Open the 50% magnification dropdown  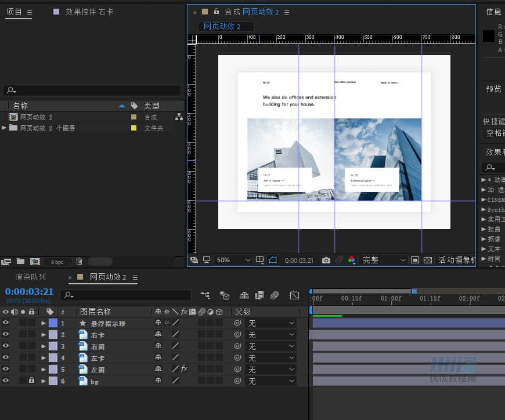pos(233,260)
